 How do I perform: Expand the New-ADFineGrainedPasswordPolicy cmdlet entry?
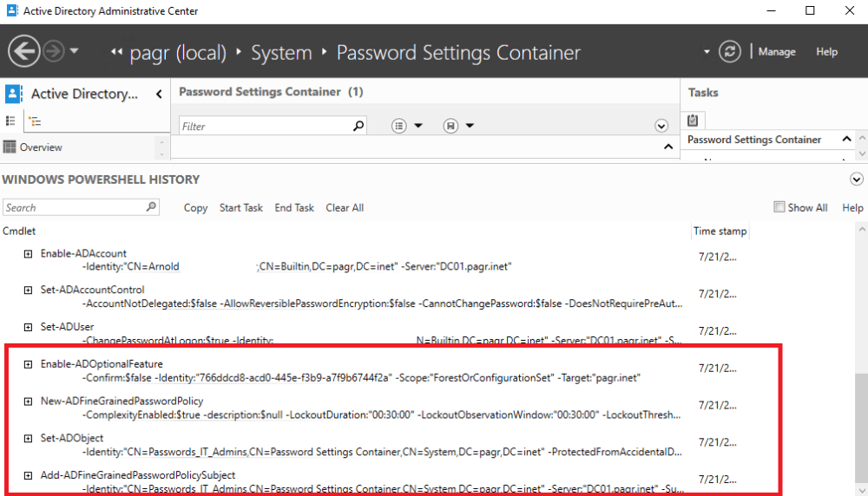click(x=28, y=401)
